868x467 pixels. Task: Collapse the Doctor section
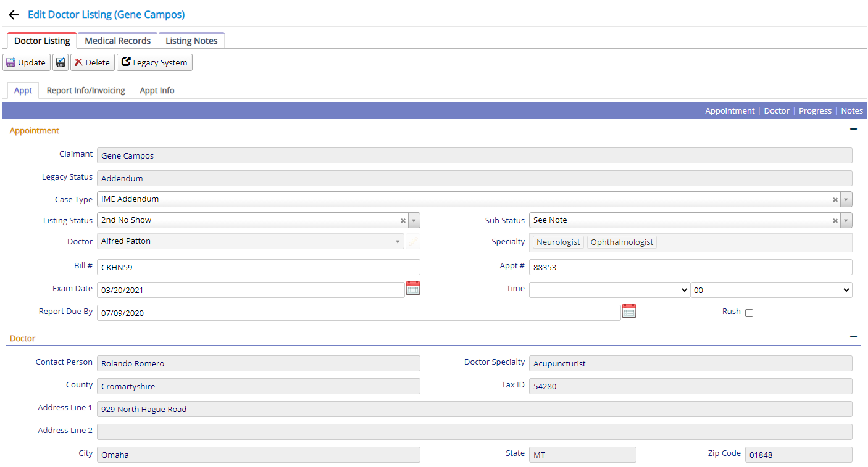853,337
